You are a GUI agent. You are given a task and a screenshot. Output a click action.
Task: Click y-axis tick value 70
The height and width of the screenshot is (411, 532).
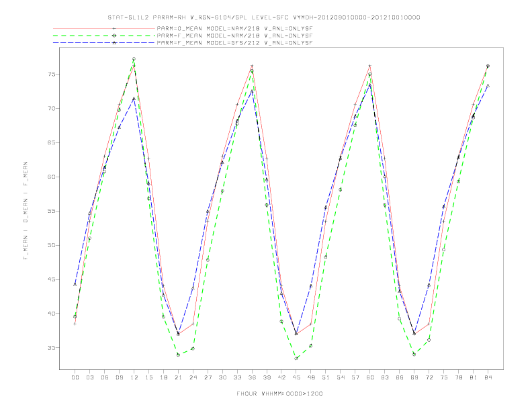52,109
